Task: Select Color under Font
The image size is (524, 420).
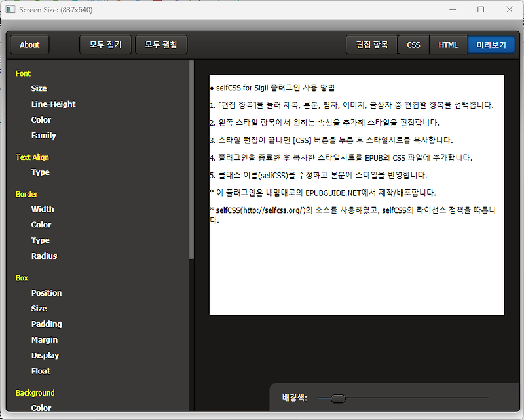Action: pos(41,120)
